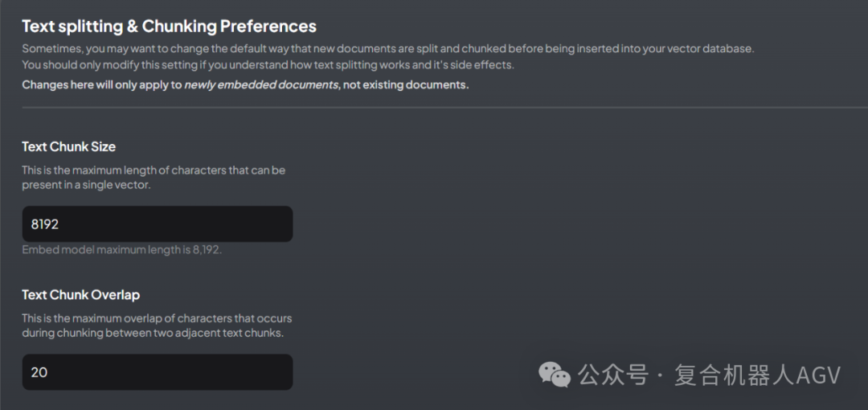Click the Text Chunk Size label

click(x=68, y=146)
